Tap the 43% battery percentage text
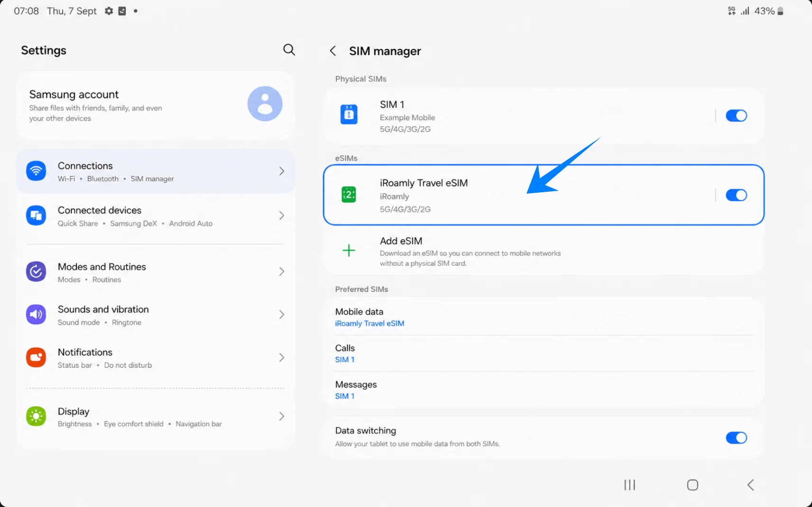 tap(764, 11)
